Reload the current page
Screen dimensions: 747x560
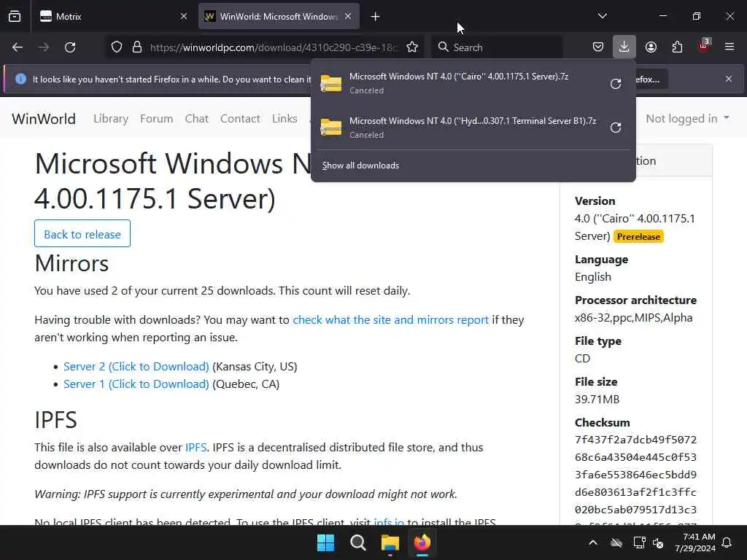coord(70,47)
